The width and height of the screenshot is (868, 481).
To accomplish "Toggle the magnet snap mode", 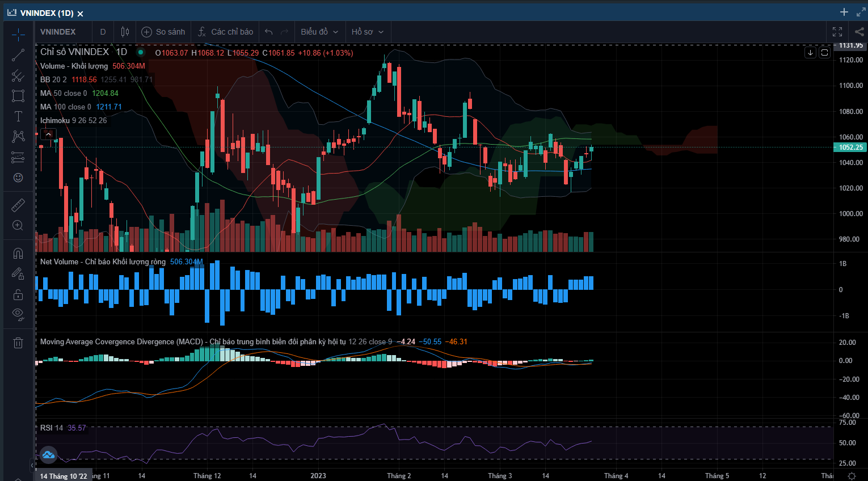I will tap(18, 254).
